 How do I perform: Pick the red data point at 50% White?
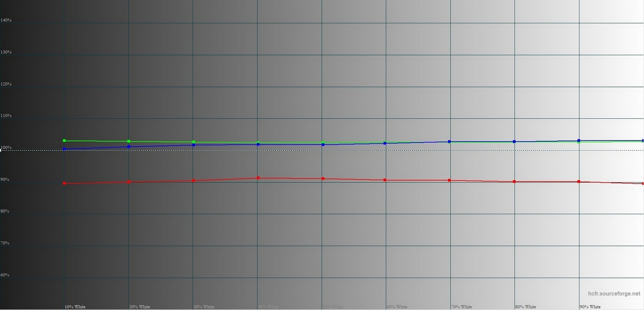click(x=323, y=178)
